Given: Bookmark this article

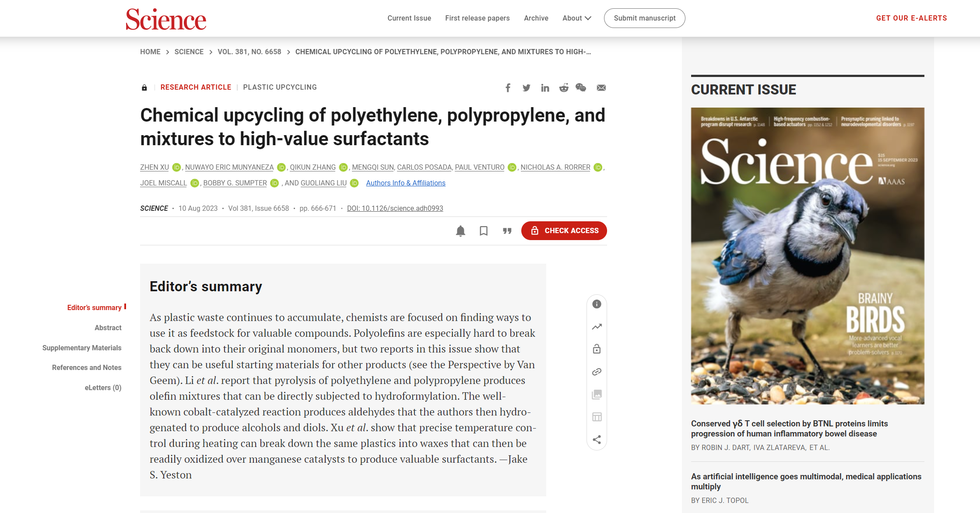Looking at the screenshot, I should click(x=484, y=231).
